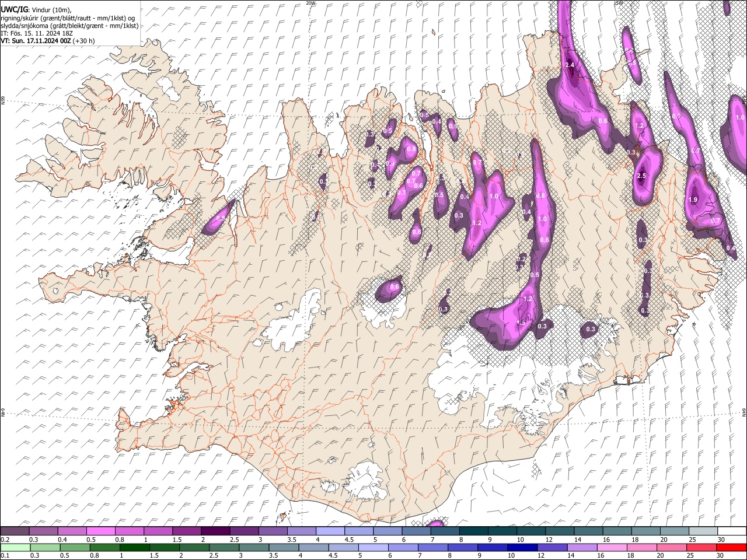The image size is (747, 560).
Task: Select the lightest green bottom-row swatch between 0.1 and 0.3
Action: click(x=15, y=547)
